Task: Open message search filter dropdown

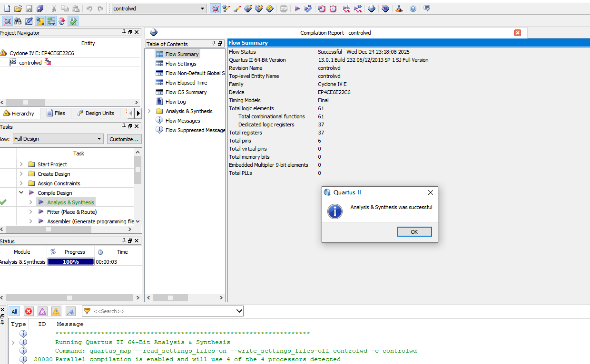Action: 239,311
